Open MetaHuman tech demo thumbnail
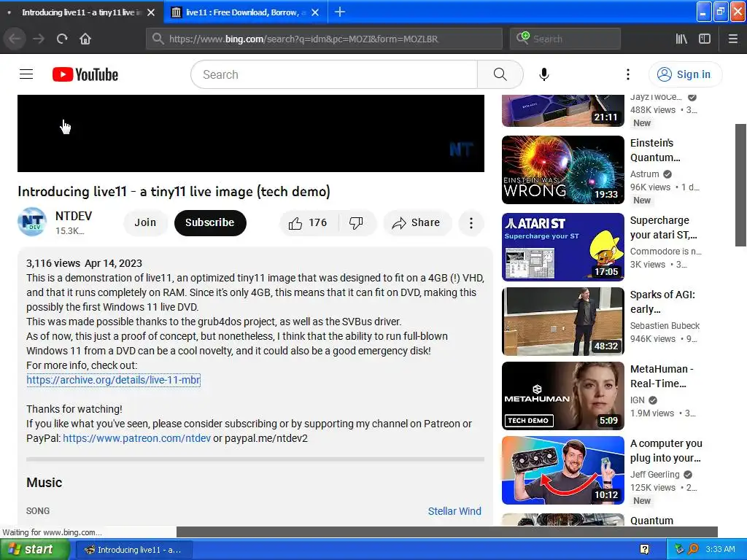The height and width of the screenshot is (560, 747). click(562, 396)
